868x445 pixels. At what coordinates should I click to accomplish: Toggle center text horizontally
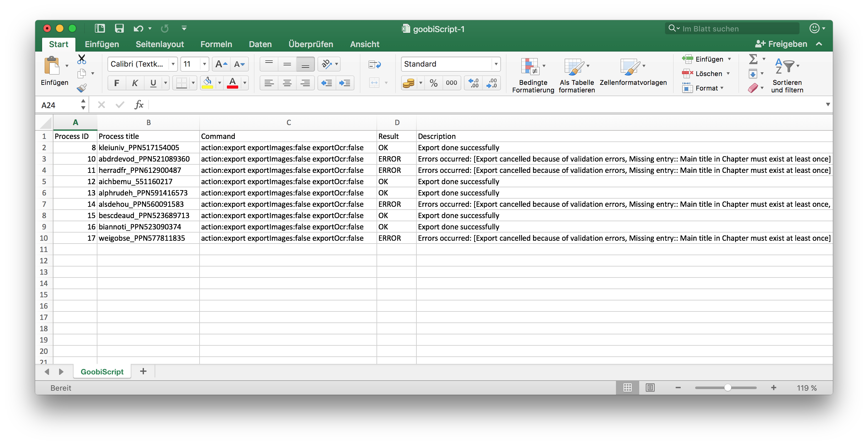[287, 83]
